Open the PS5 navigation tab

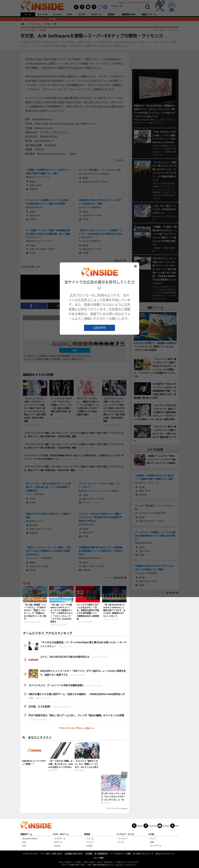pyautogui.click(x=69, y=14)
